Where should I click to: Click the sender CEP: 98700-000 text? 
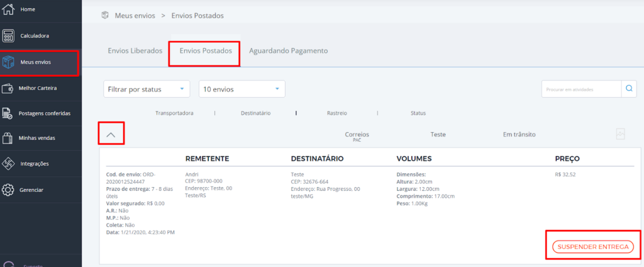click(204, 181)
